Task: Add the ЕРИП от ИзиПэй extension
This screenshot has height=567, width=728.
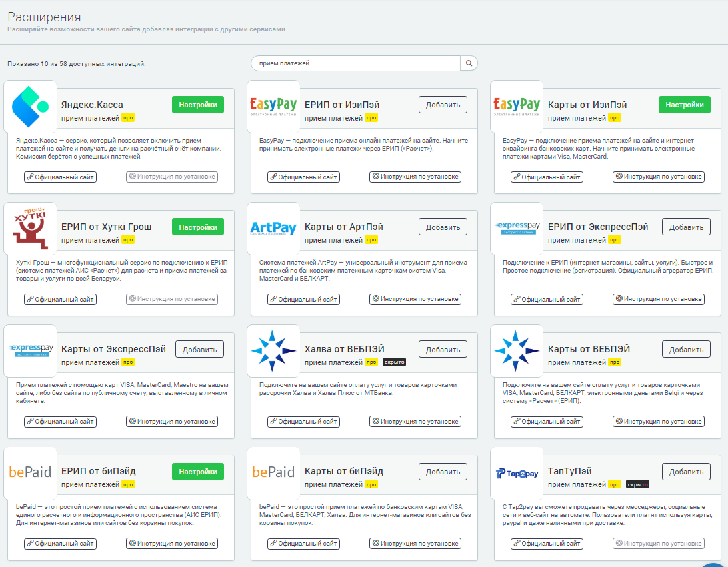Action: [x=443, y=105]
